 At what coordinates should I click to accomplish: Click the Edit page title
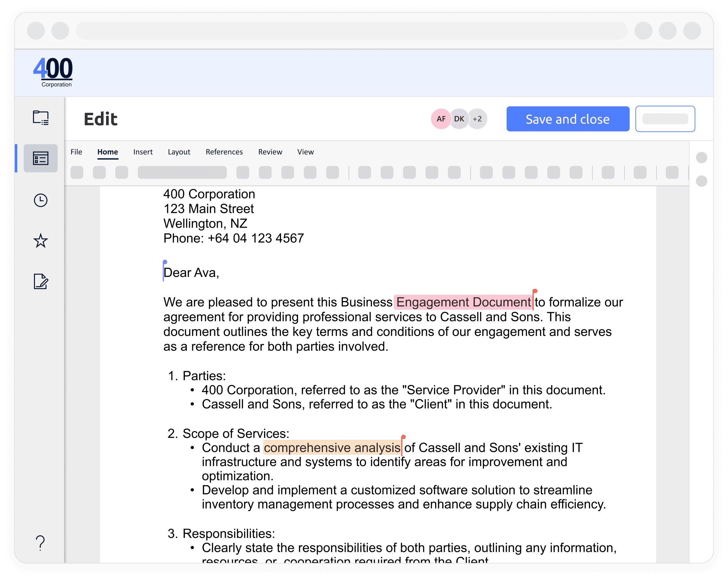pos(100,119)
